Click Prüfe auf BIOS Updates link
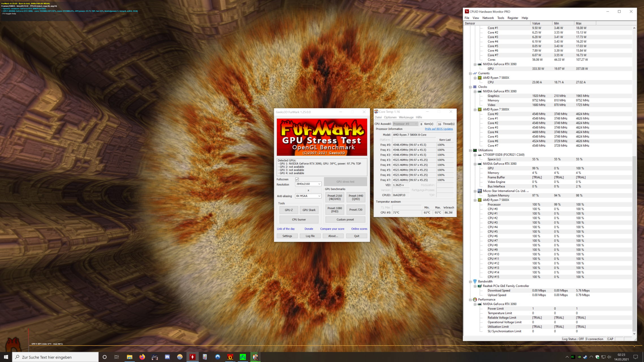644x362 pixels. click(x=439, y=129)
